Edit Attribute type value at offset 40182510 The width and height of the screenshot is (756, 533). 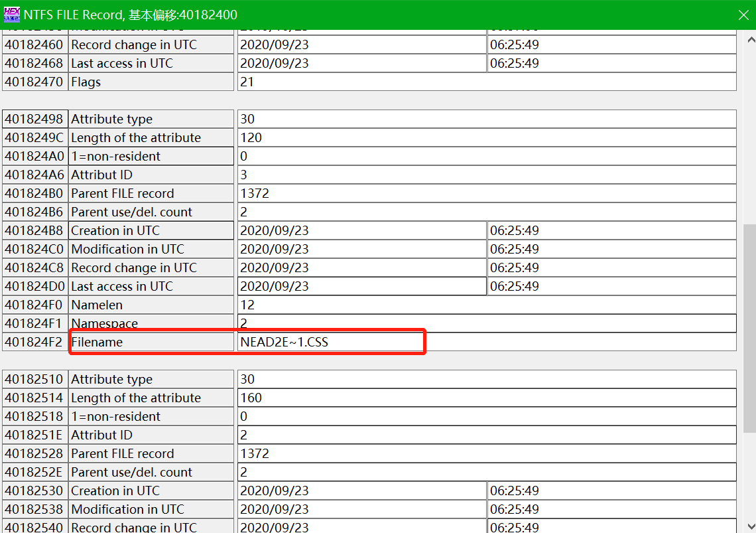[487, 380]
